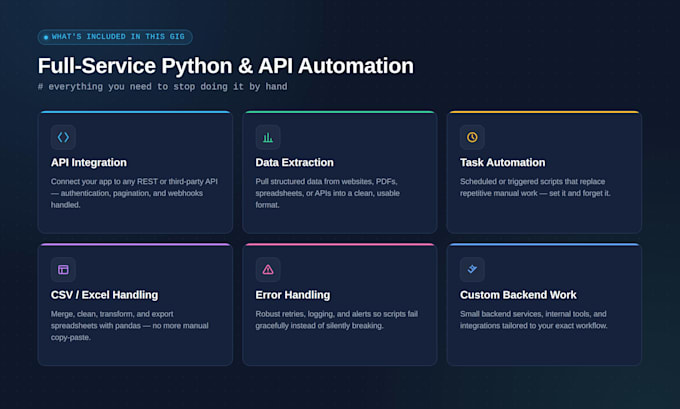Click the "Small backend services, internal tools" description
Image resolution: width=680 pixels, height=409 pixels.
coord(534,320)
